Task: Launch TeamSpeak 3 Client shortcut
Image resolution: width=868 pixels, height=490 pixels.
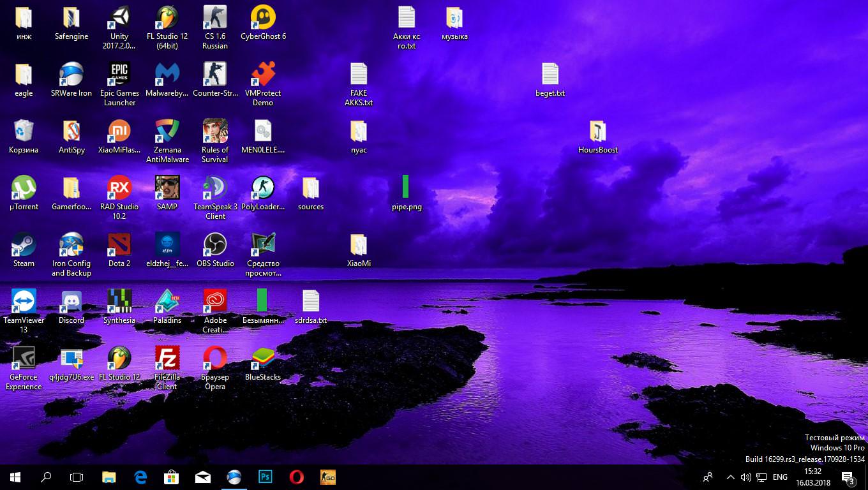Action: [x=215, y=198]
